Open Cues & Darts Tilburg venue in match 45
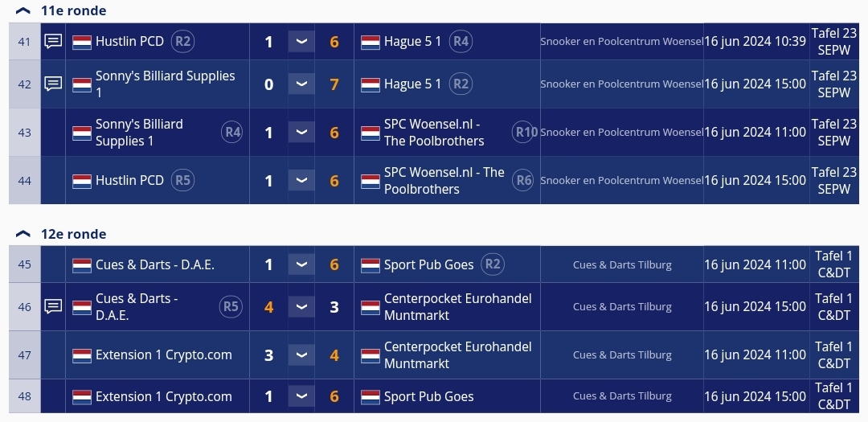This screenshot has width=868, height=422. coord(622,264)
